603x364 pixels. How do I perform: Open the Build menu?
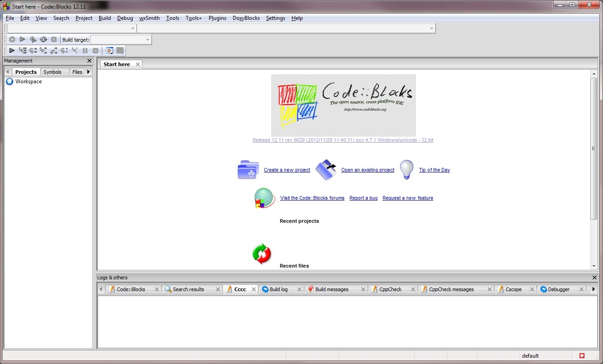point(105,18)
